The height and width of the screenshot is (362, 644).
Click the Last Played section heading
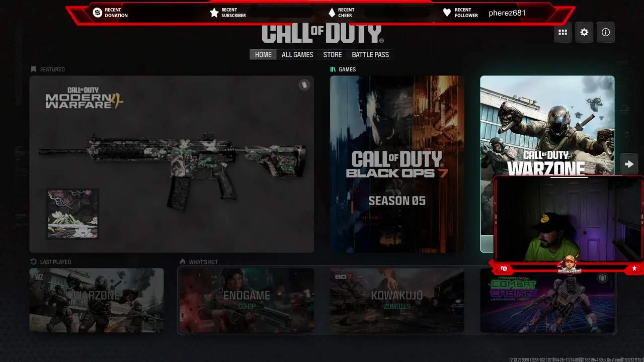point(55,262)
